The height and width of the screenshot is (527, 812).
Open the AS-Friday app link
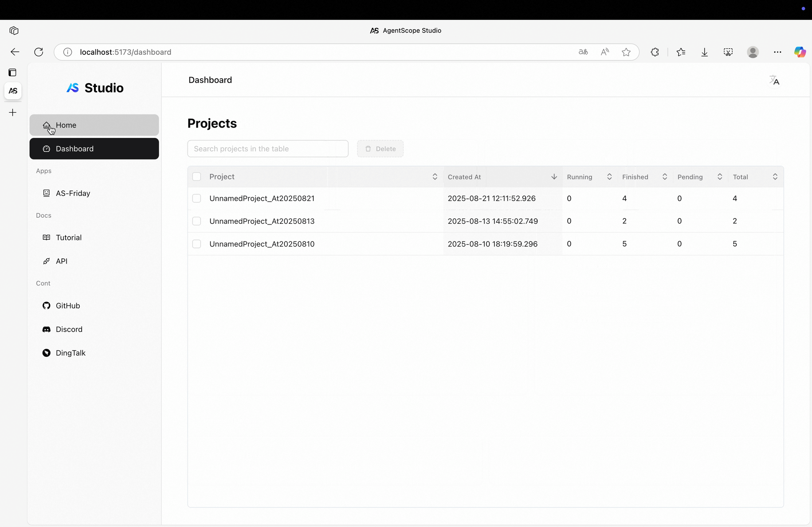[72, 193]
